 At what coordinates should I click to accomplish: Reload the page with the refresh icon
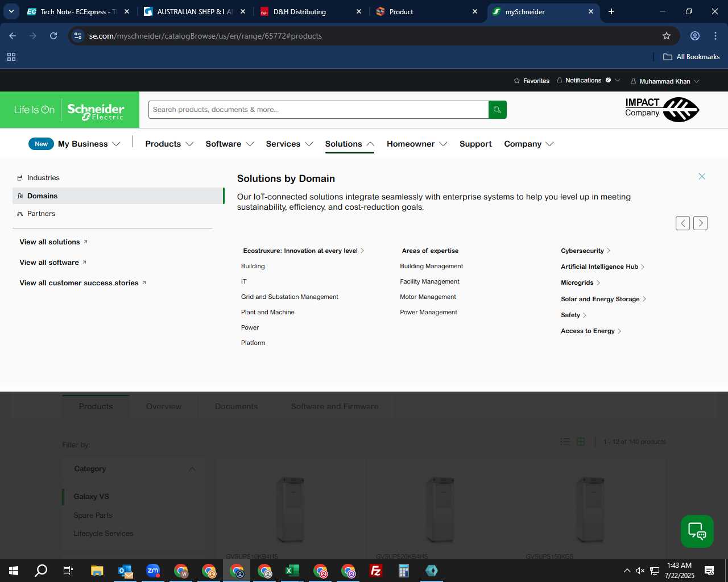click(x=53, y=36)
